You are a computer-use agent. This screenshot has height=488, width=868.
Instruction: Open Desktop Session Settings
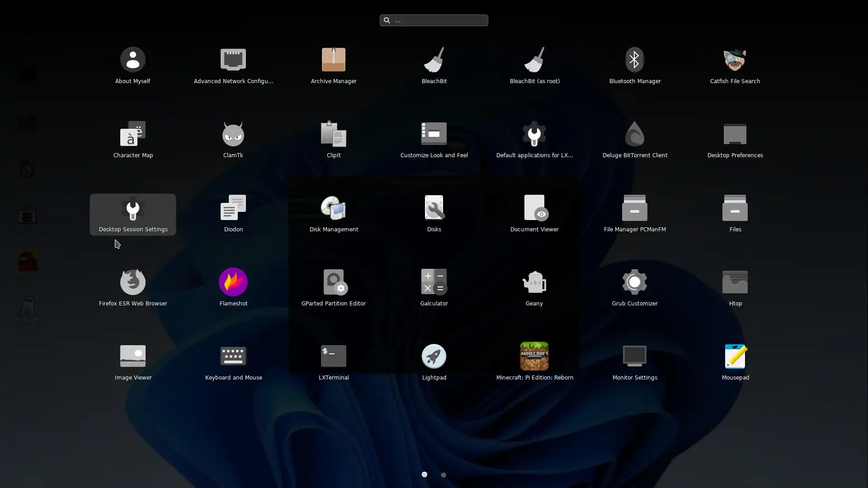(133, 214)
